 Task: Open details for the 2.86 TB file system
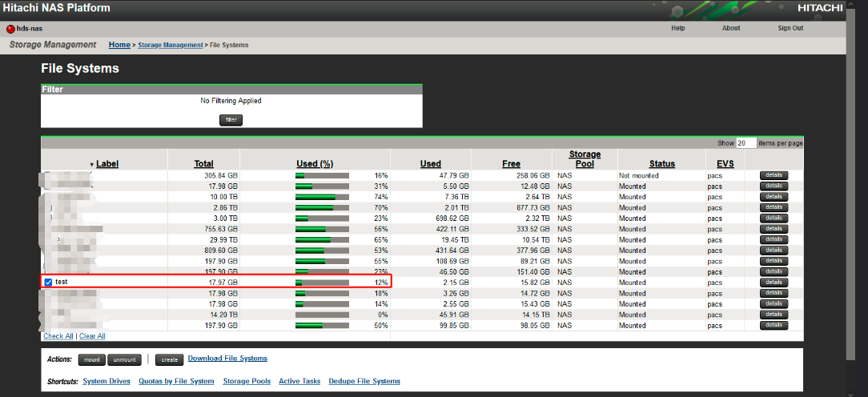point(774,207)
